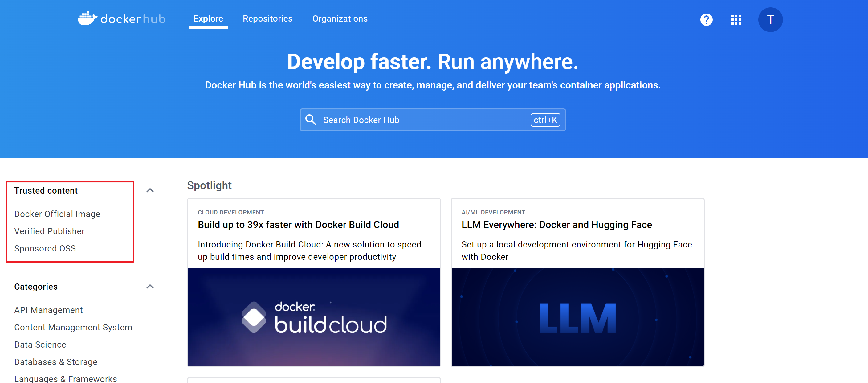Select the Databases & Storage category
868x383 pixels.
[55, 362]
